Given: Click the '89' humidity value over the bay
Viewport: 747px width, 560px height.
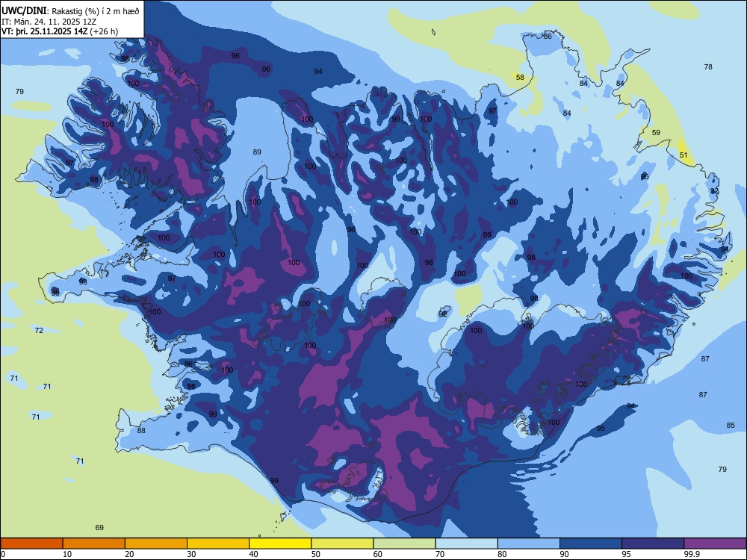Looking at the screenshot, I should pos(257,152).
